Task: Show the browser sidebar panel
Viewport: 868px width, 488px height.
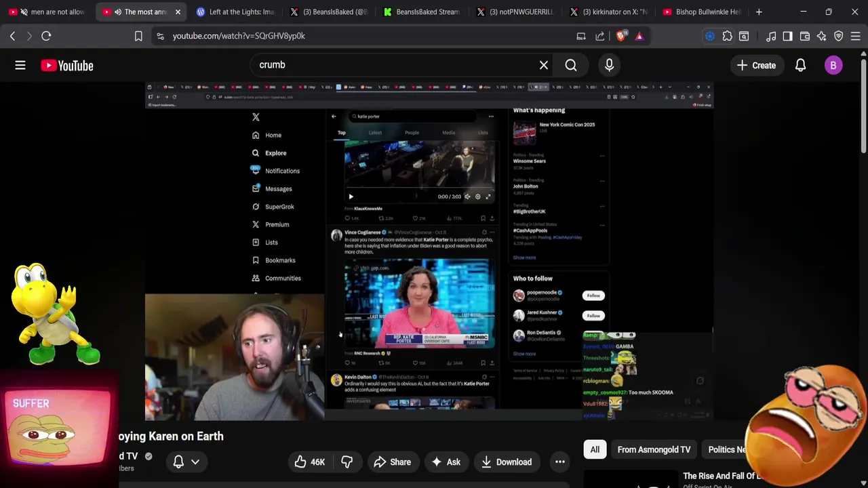Action: click(787, 36)
